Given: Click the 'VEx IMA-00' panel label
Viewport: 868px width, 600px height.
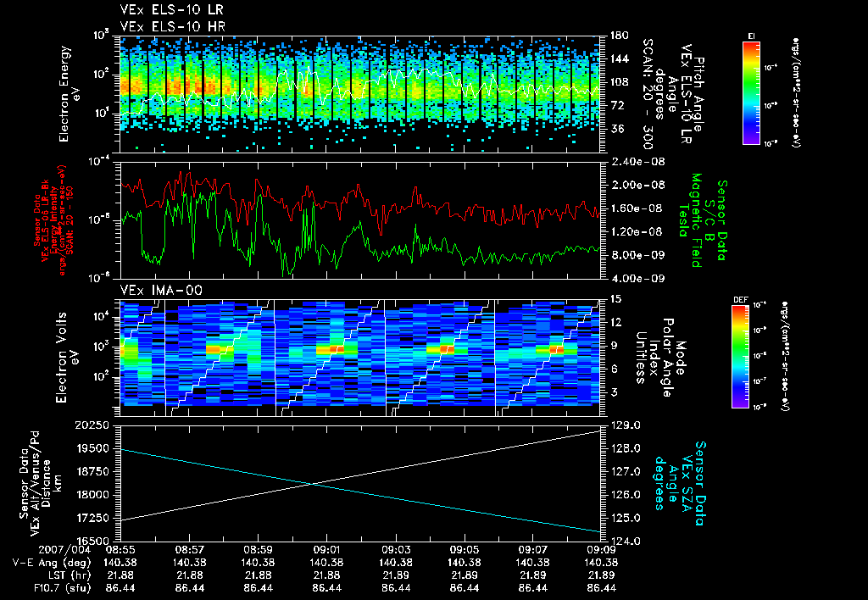Looking at the screenshot, I should (161, 291).
